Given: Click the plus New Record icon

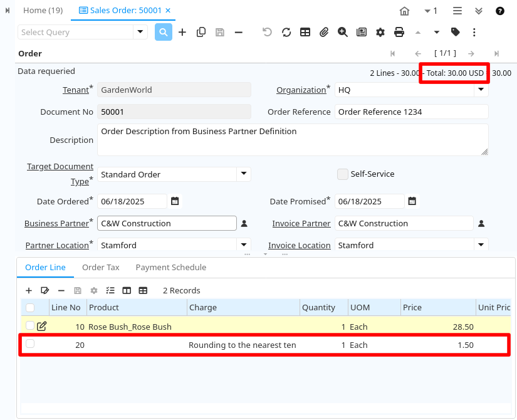Looking at the screenshot, I should click(182, 32).
